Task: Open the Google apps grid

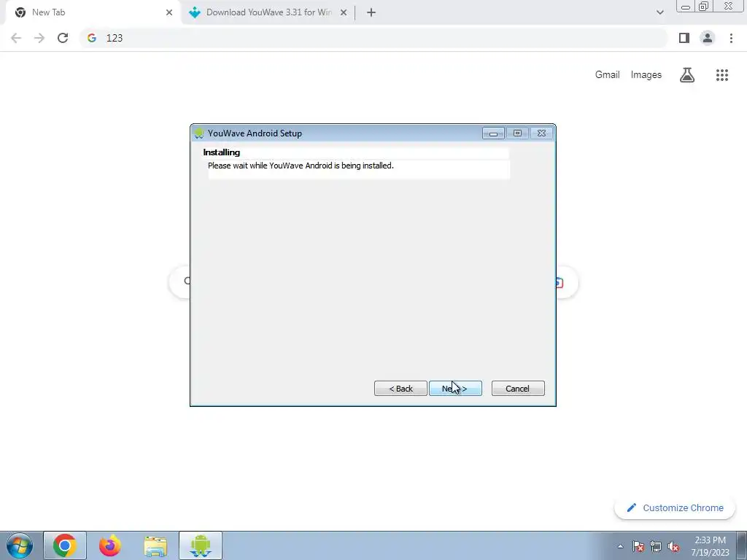Action: pos(721,75)
